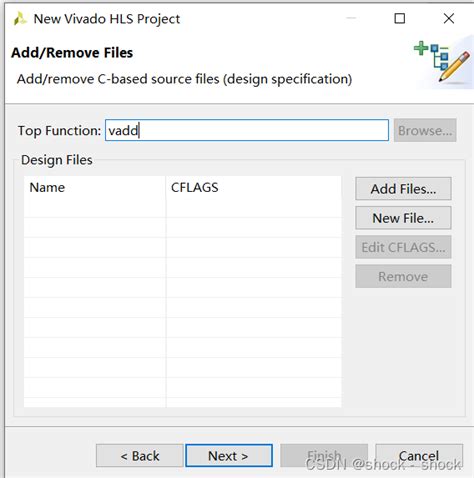
Task: Proceed with the Next > button
Action: 229,456
